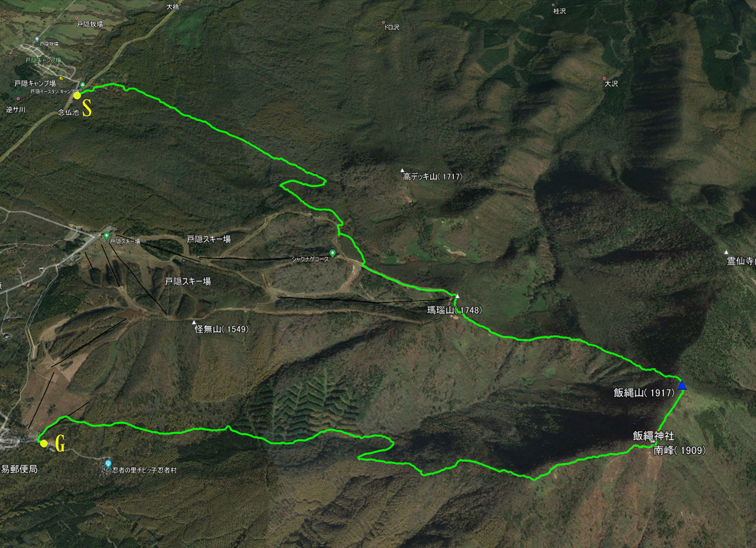Click the red 大沢 place dot

click(x=604, y=78)
